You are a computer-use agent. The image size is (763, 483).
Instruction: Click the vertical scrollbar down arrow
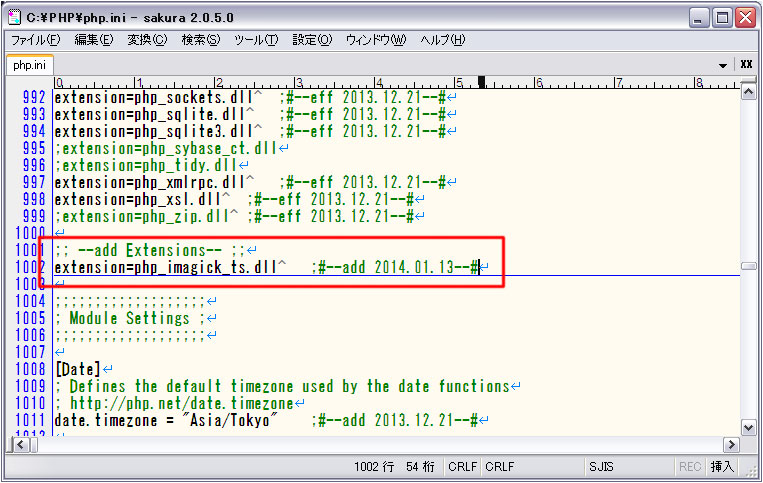748,428
